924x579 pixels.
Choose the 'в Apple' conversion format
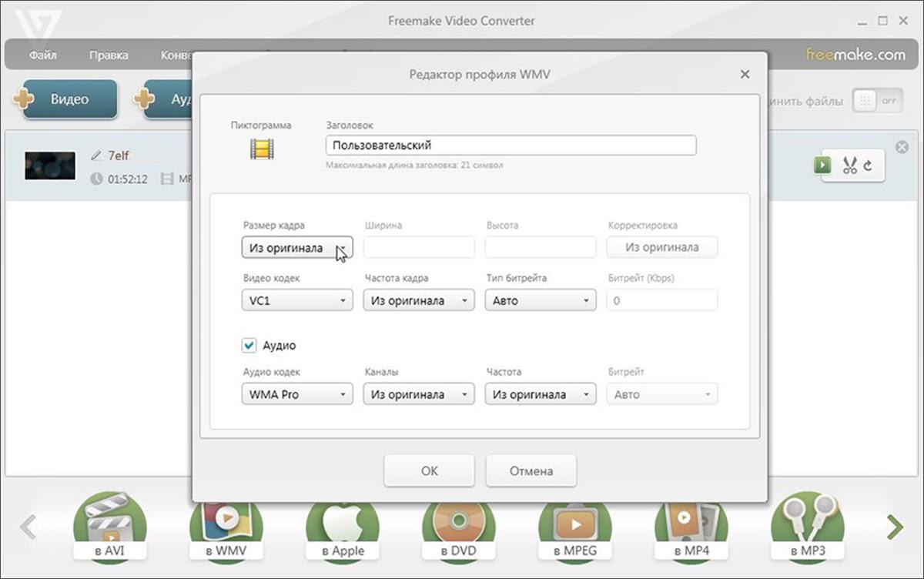[343, 530]
